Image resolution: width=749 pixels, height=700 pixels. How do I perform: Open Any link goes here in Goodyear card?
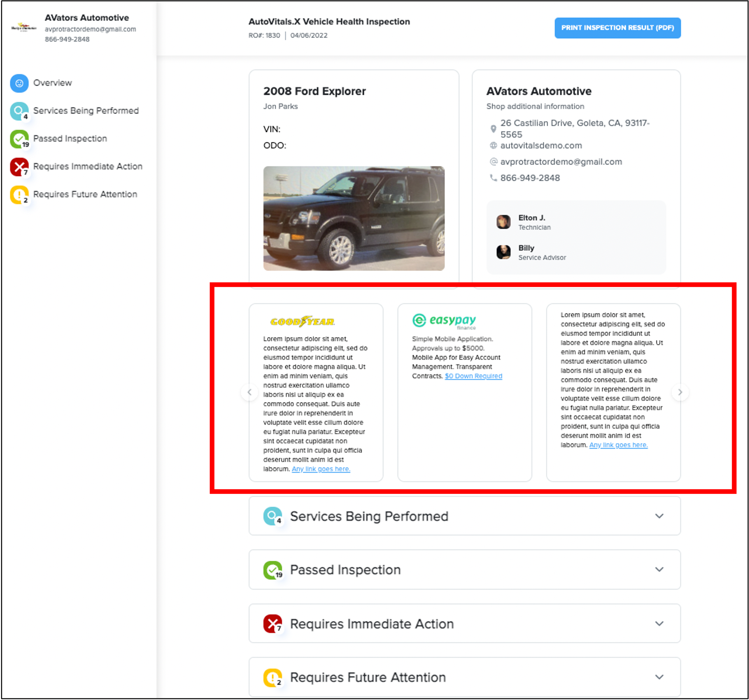click(x=321, y=469)
